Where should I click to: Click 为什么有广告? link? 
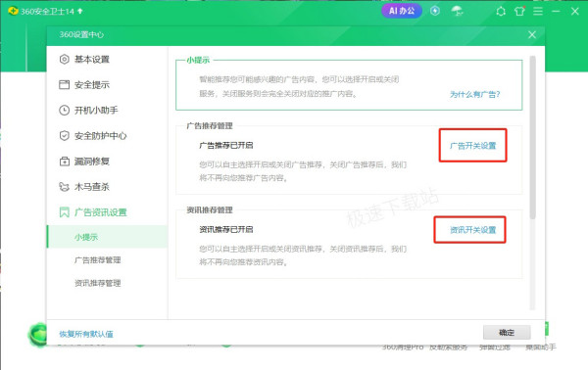(x=474, y=94)
